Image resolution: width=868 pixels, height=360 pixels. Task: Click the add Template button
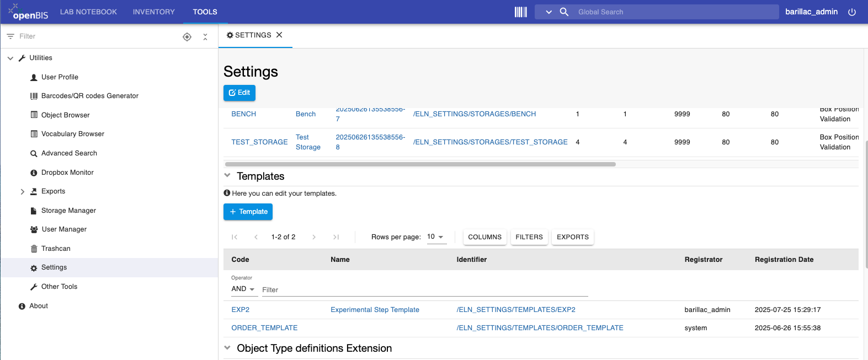(x=248, y=212)
